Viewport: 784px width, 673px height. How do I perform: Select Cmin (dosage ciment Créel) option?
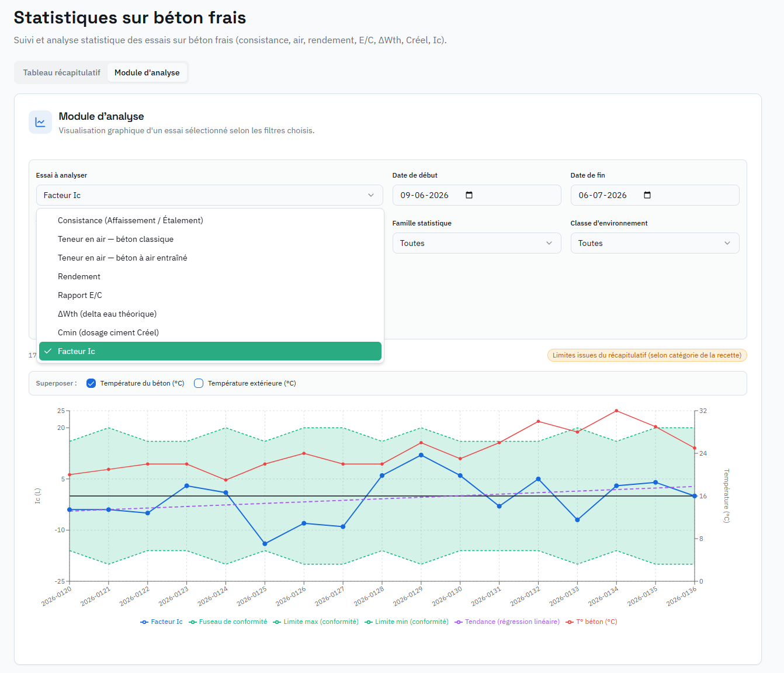[x=210, y=332]
